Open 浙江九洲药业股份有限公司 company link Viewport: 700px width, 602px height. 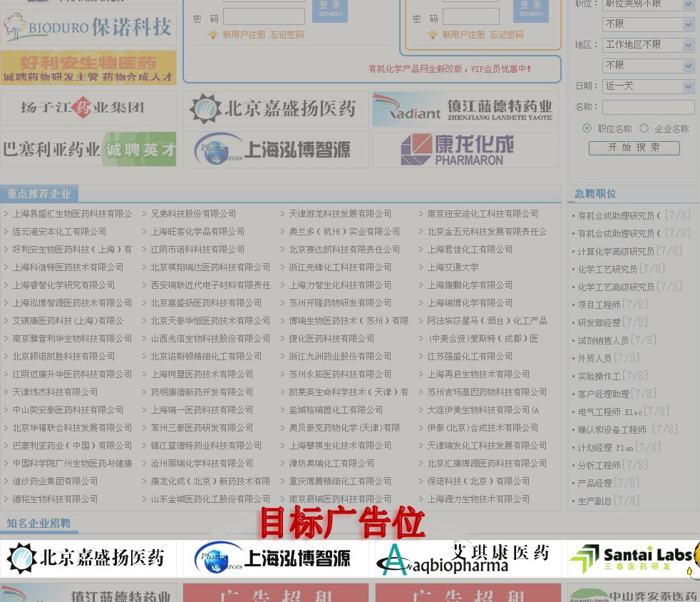tap(340, 357)
